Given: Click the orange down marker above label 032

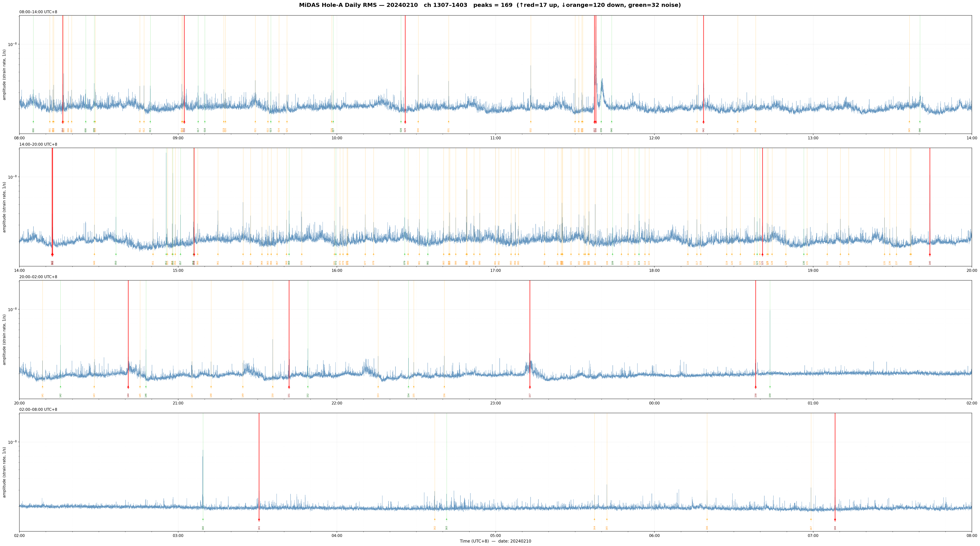Looking at the screenshot, I should pyautogui.click(x=531, y=122).
